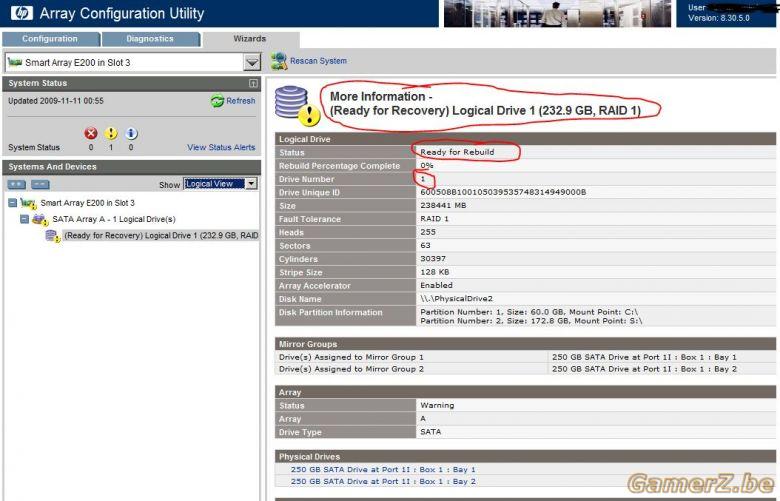Collapse the System Status panel
This screenshot has width=780, height=501.
point(253,83)
